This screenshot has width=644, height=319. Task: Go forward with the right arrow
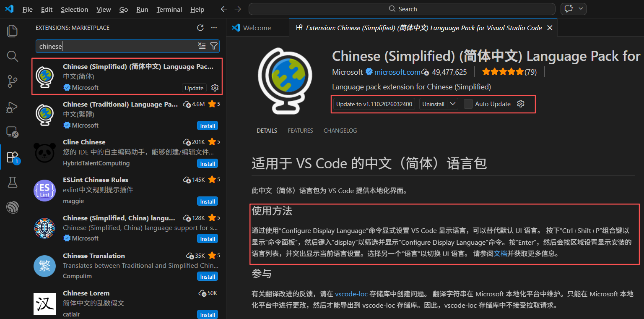(x=238, y=9)
